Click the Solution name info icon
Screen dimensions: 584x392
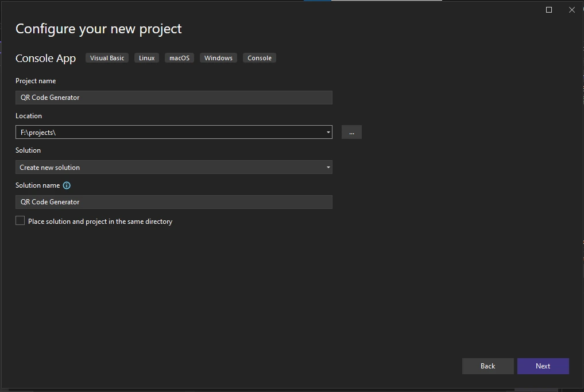(x=67, y=185)
